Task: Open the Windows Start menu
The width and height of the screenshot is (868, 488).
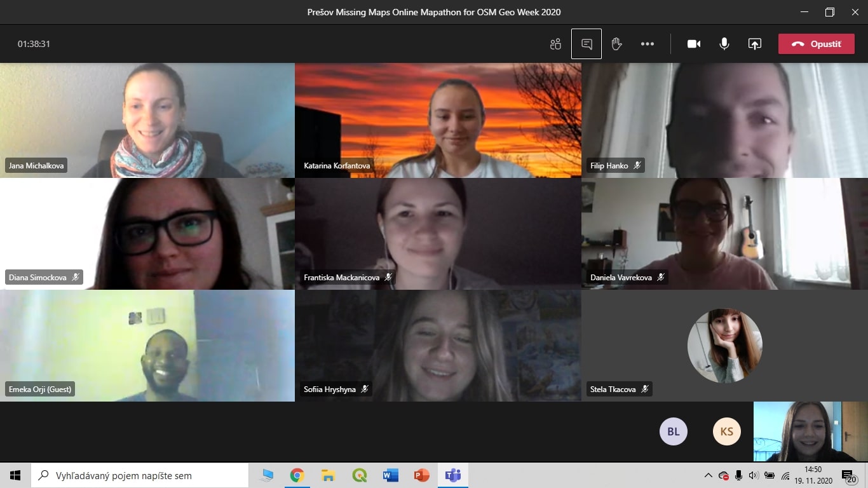Action: (15, 475)
